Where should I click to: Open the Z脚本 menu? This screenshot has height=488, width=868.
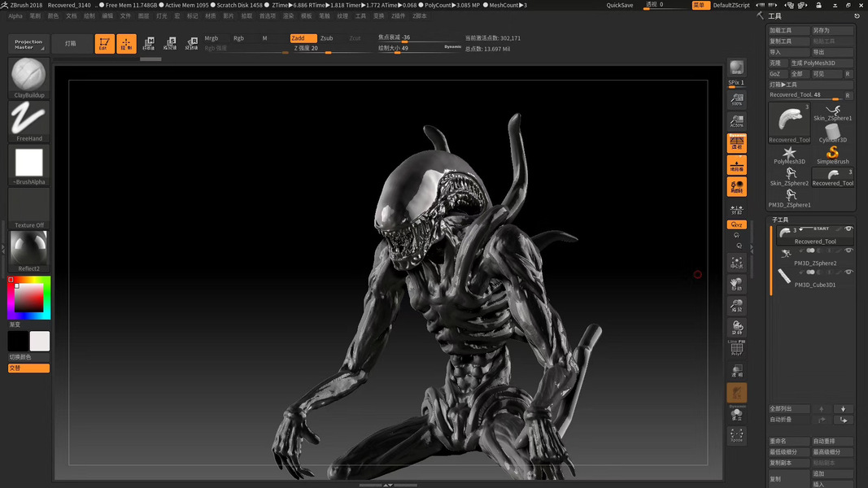[x=420, y=16]
